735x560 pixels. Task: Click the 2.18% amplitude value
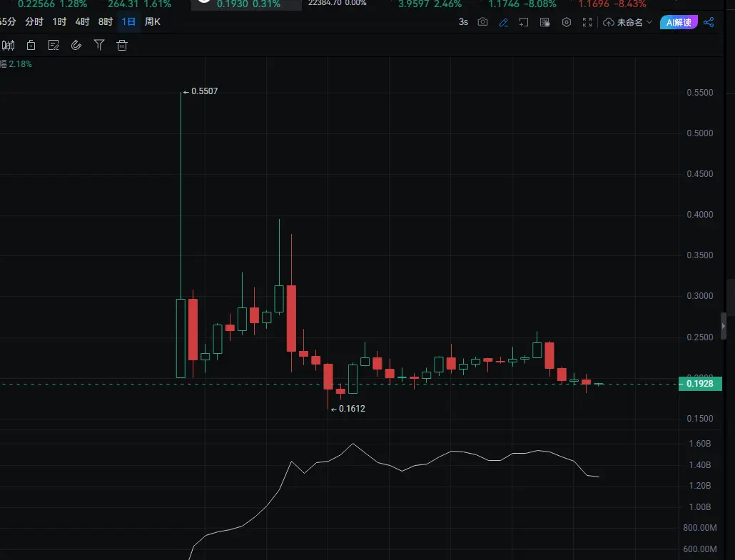[x=20, y=64]
